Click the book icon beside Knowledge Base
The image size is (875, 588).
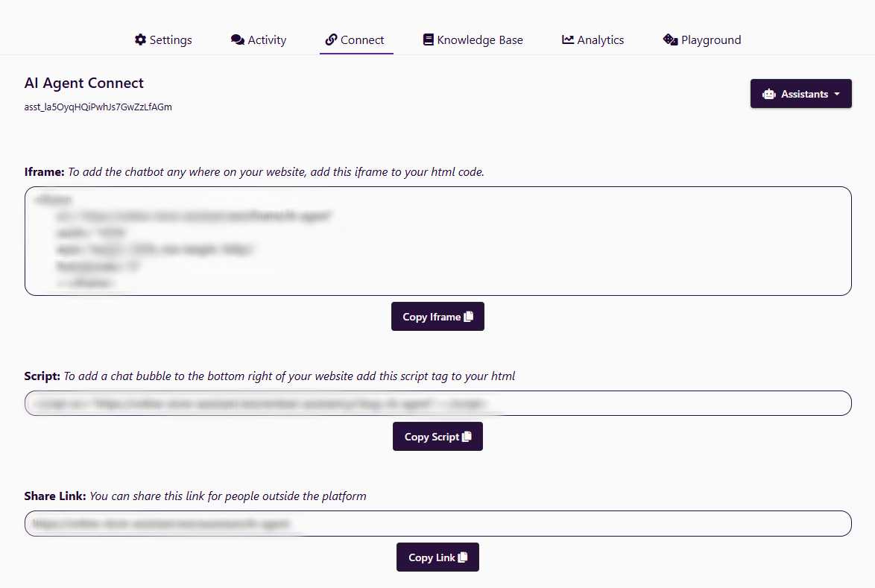click(x=428, y=39)
